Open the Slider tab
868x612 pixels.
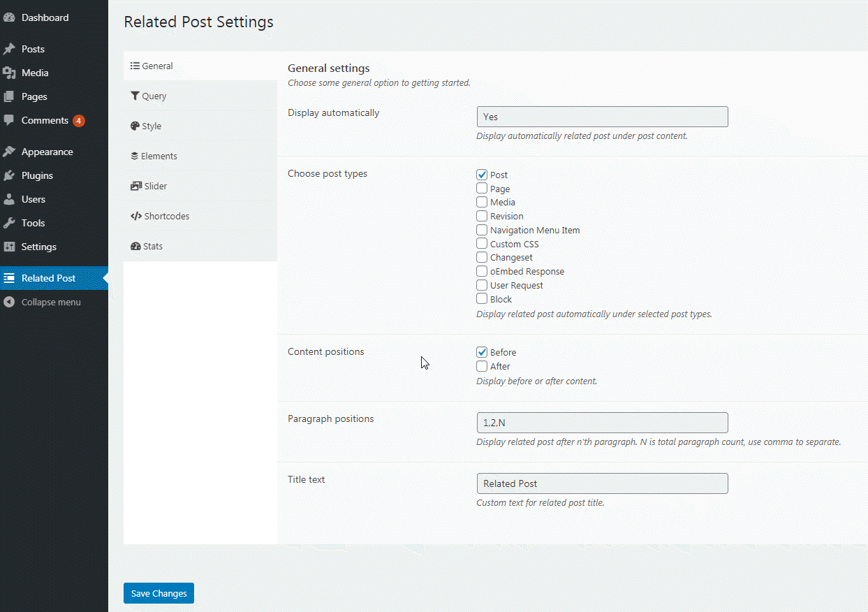click(x=200, y=186)
